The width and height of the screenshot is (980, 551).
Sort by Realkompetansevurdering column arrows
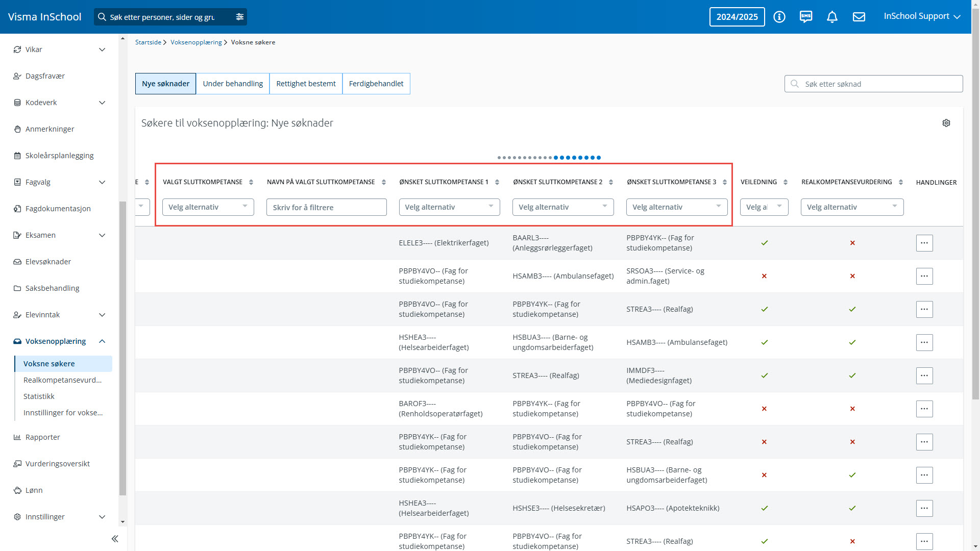click(900, 182)
